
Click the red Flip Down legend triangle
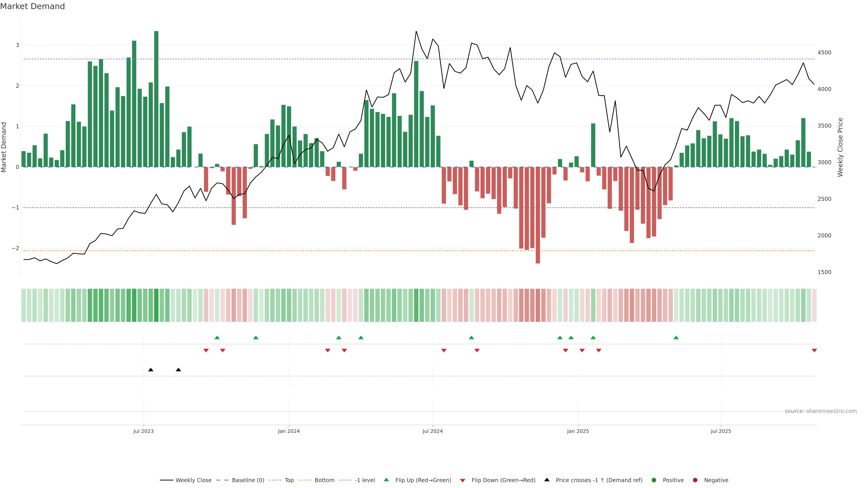[462, 480]
